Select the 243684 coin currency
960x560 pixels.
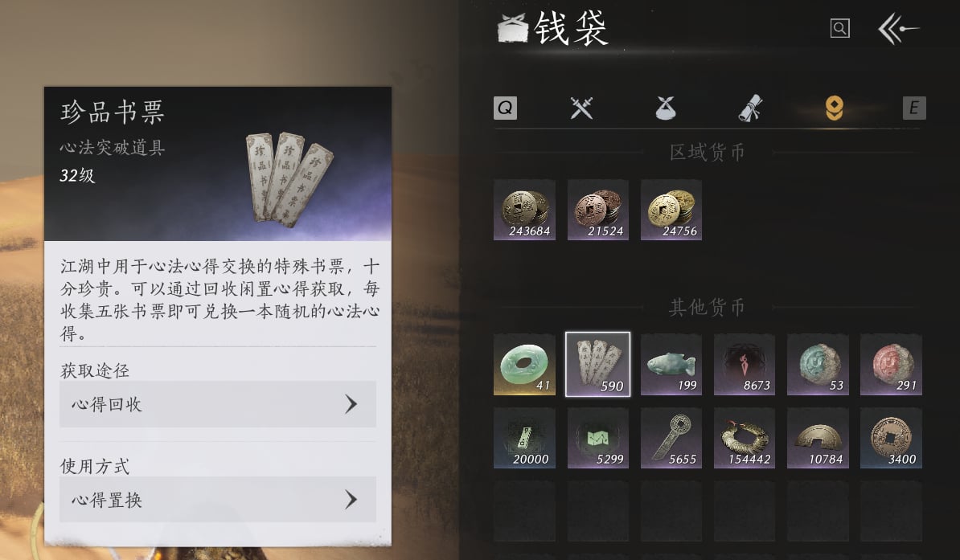pyautogui.click(x=525, y=210)
